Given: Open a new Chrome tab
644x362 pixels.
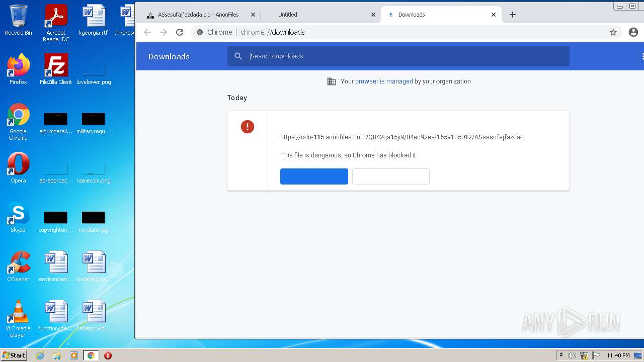Looking at the screenshot, I should pyautogui.click(x=513, y=15).
